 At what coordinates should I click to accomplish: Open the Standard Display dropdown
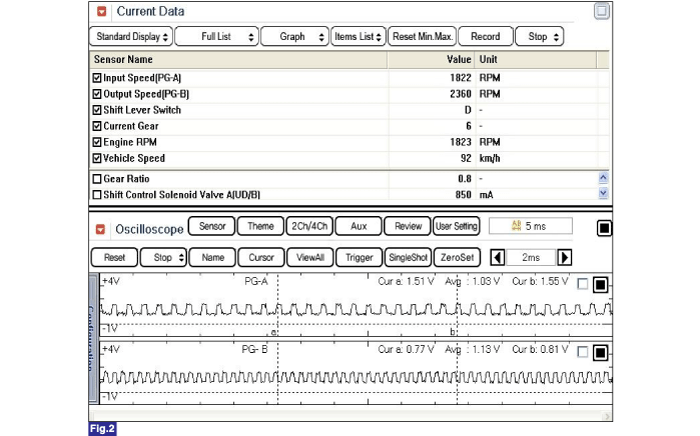(x=131, y=37)
